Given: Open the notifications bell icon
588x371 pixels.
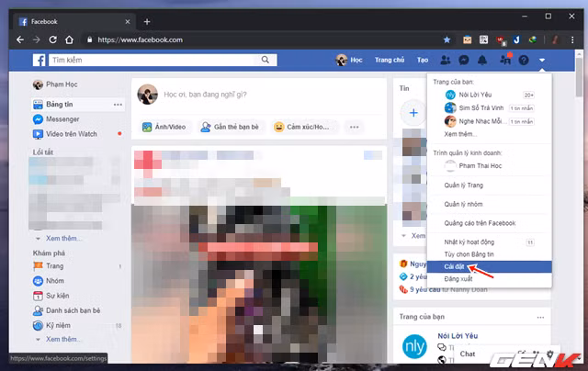Looking at the screenshot, I should click(x=482, y=60).
